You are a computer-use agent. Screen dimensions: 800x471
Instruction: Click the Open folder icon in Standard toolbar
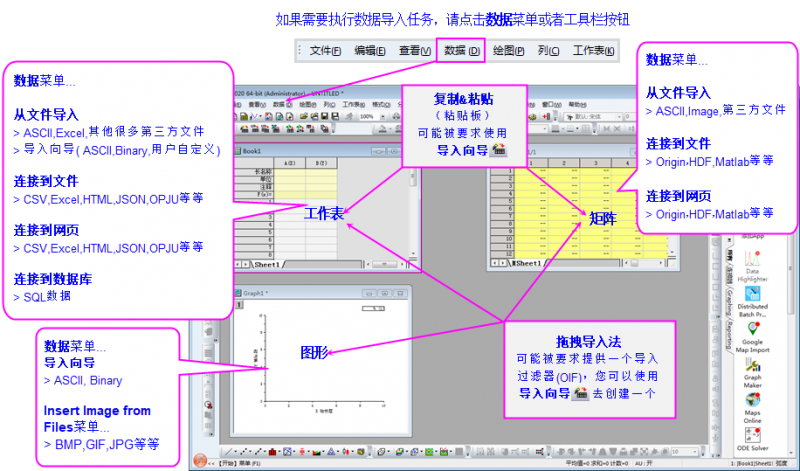click(304, 116)
